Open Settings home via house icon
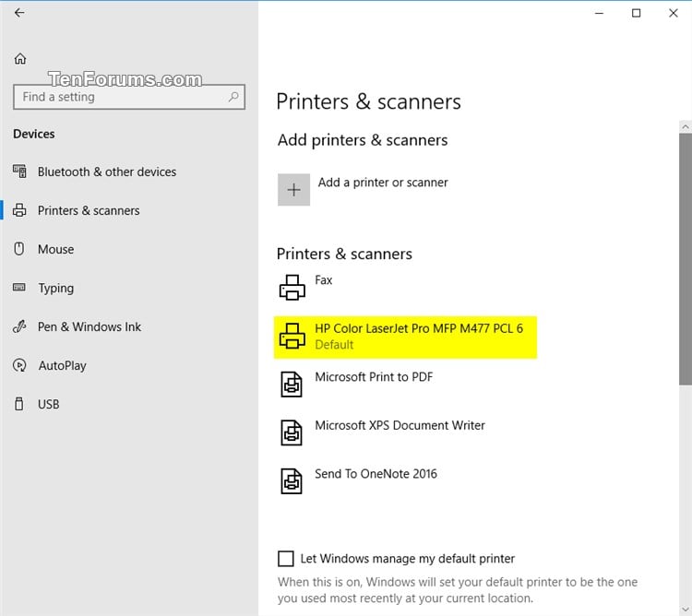This screenshot has height=616, width=692. (x=20, y=59)
